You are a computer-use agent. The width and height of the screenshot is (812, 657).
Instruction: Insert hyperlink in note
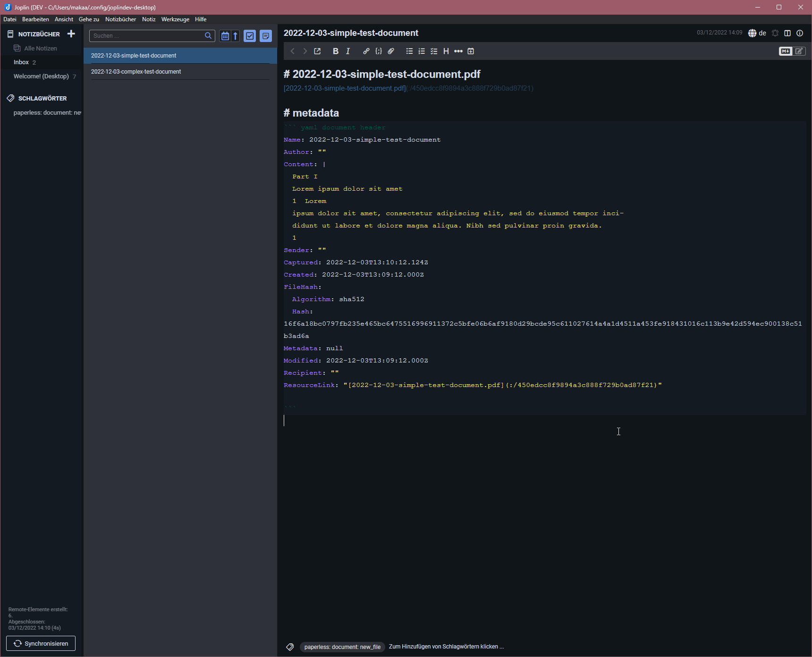coord(366,51)
